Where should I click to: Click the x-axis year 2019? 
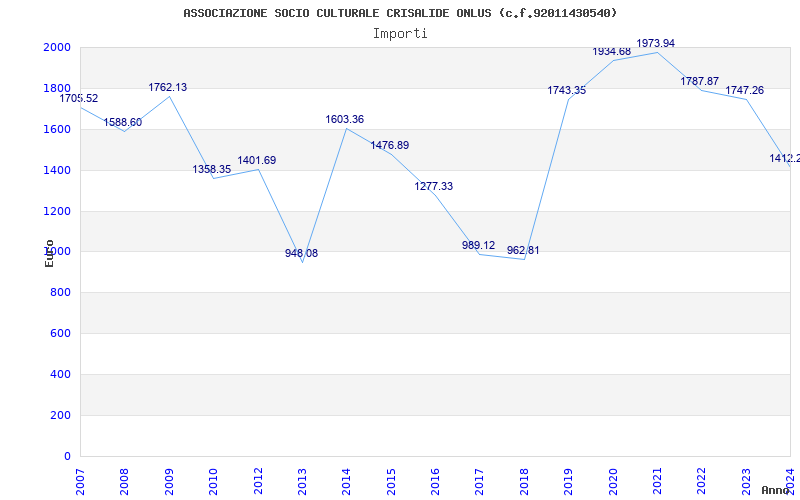(x=568, y=482)
